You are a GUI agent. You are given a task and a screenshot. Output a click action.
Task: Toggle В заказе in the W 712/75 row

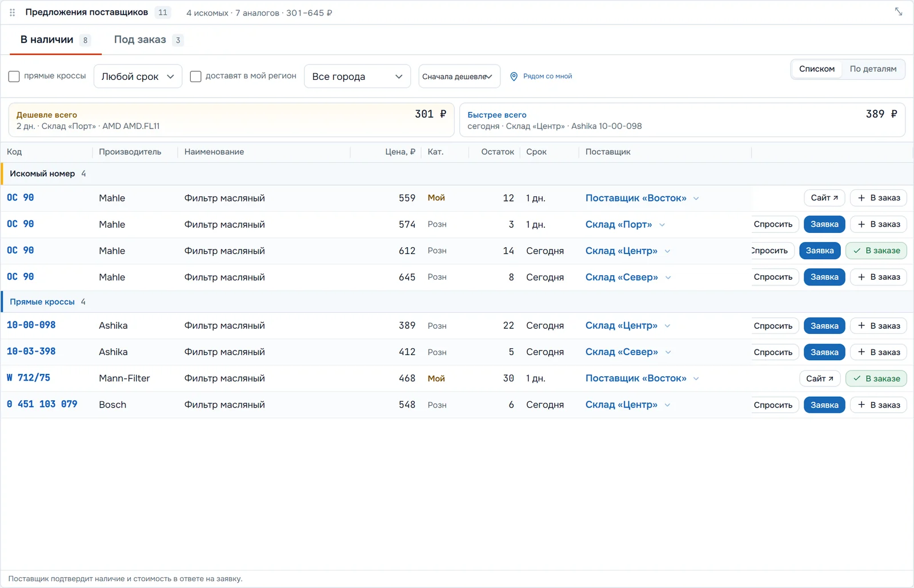[x=876, y=378]
